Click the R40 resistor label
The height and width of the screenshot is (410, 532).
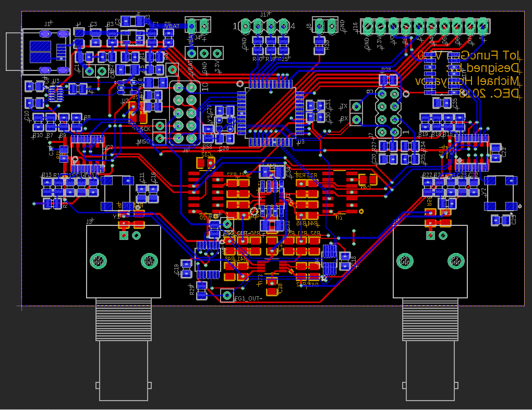tap(258, 59)
